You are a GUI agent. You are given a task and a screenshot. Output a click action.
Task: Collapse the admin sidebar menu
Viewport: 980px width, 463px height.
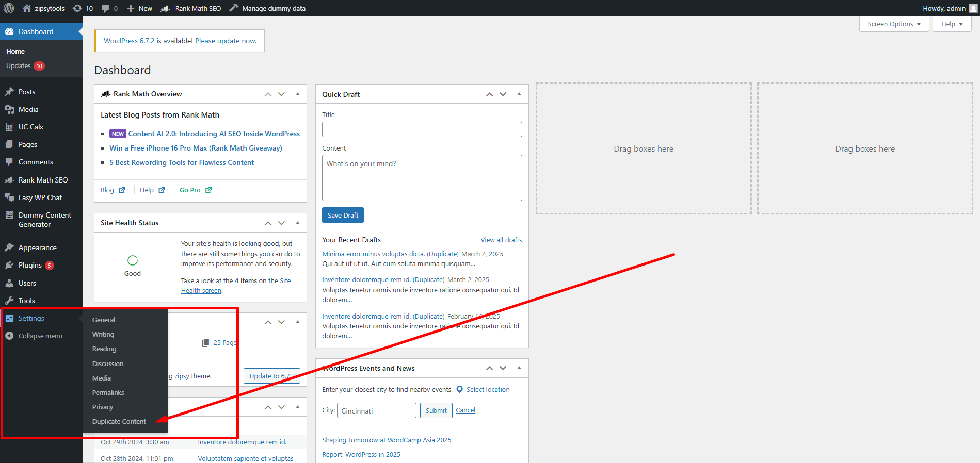tap(40, 336)
